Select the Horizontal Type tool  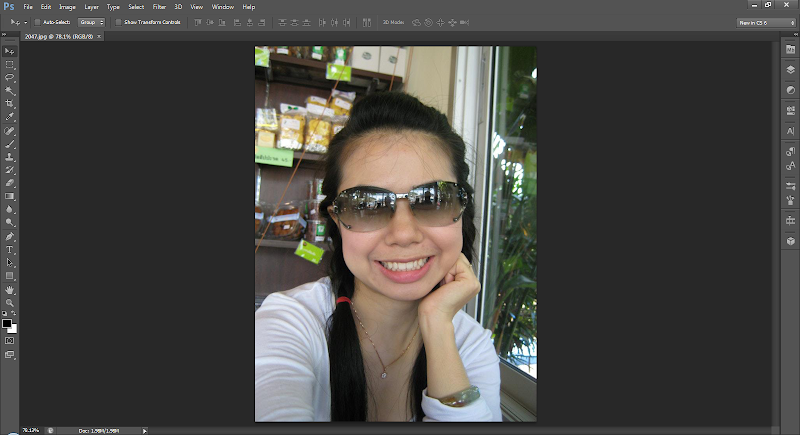tap(10, 250)
